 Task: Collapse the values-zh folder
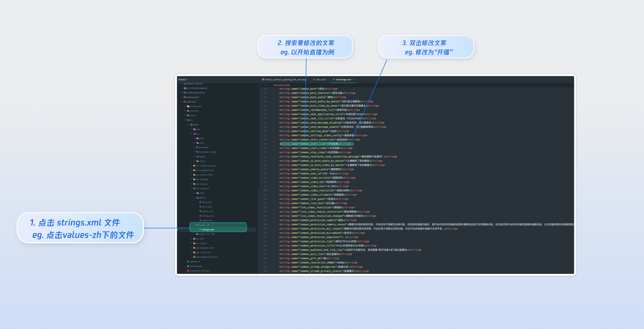point(194,225)
